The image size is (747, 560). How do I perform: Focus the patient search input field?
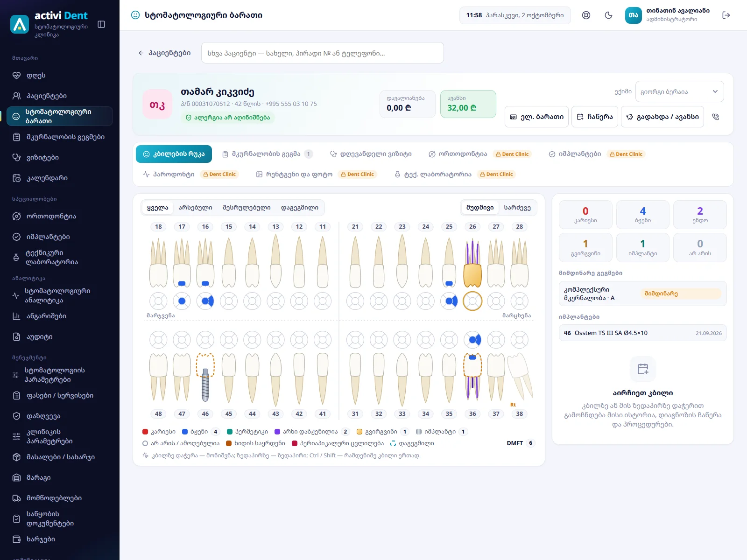click(322, 53)
